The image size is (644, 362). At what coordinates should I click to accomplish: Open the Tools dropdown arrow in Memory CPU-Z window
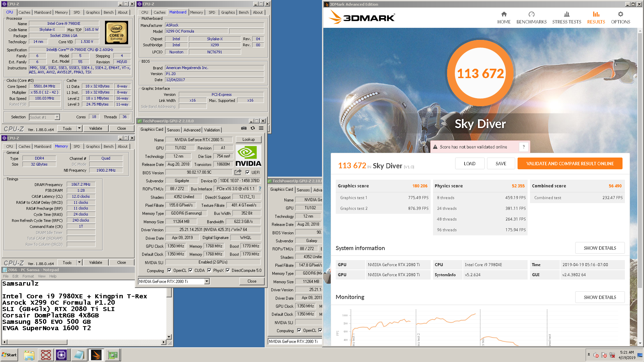click(x=79, y=262)
